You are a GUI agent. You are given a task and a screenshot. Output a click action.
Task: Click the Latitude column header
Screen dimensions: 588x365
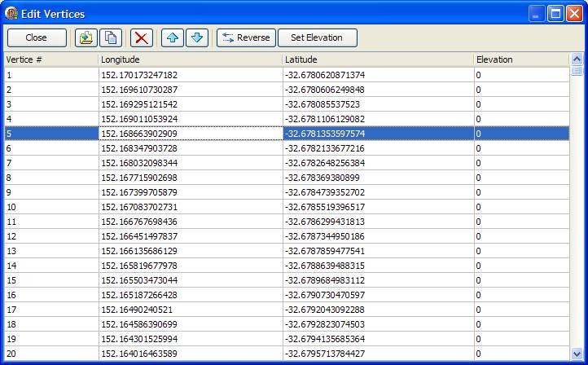pos(377,59)
